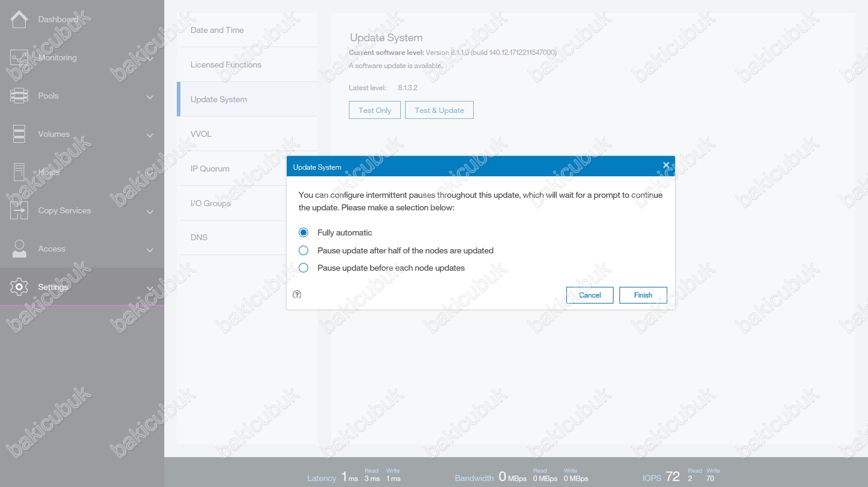The width and height of the screenshot is (868, 487).
Task: Select the Fully automatic option
Action: point(303,232)
